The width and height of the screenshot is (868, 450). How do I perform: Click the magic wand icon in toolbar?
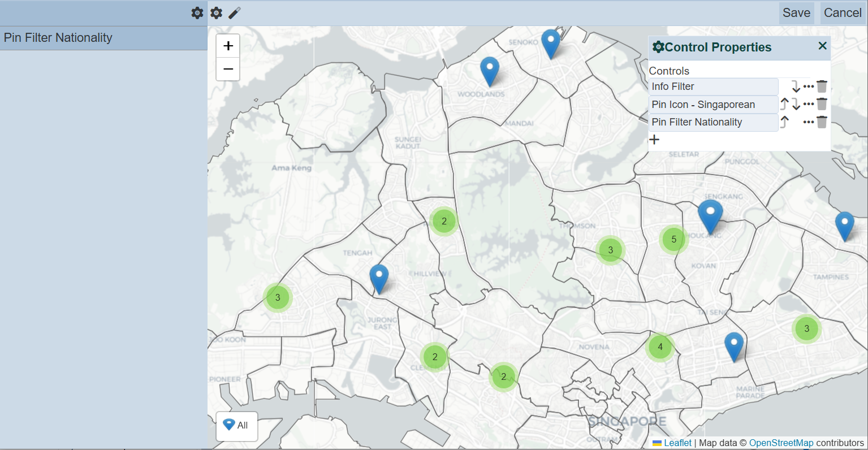tap(235, 13)
